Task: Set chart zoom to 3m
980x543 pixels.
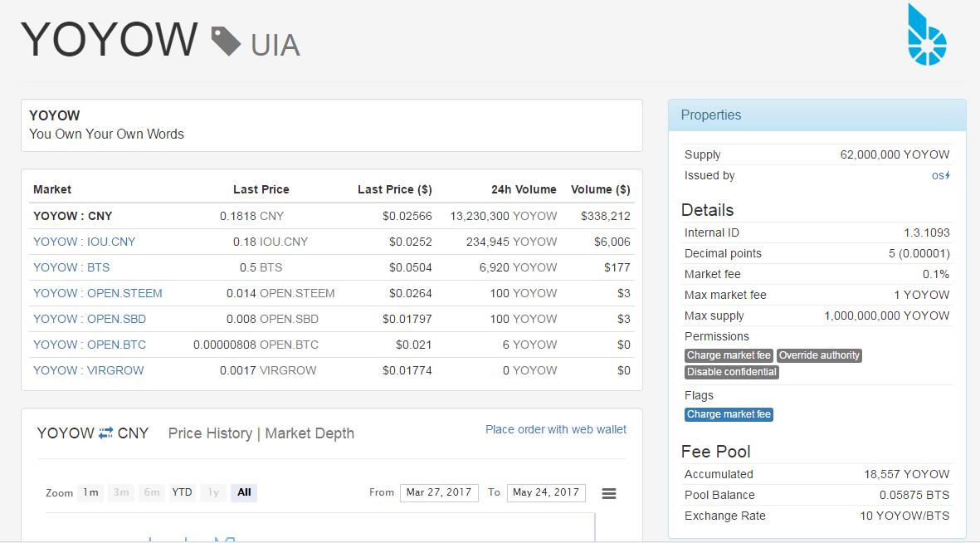Action: (x=121, y=493)
